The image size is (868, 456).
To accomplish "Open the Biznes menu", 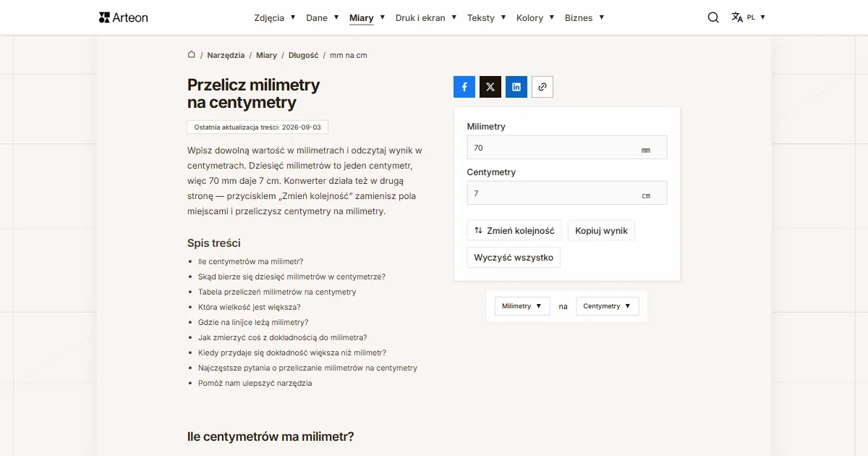I will click(x=584, y=17).
